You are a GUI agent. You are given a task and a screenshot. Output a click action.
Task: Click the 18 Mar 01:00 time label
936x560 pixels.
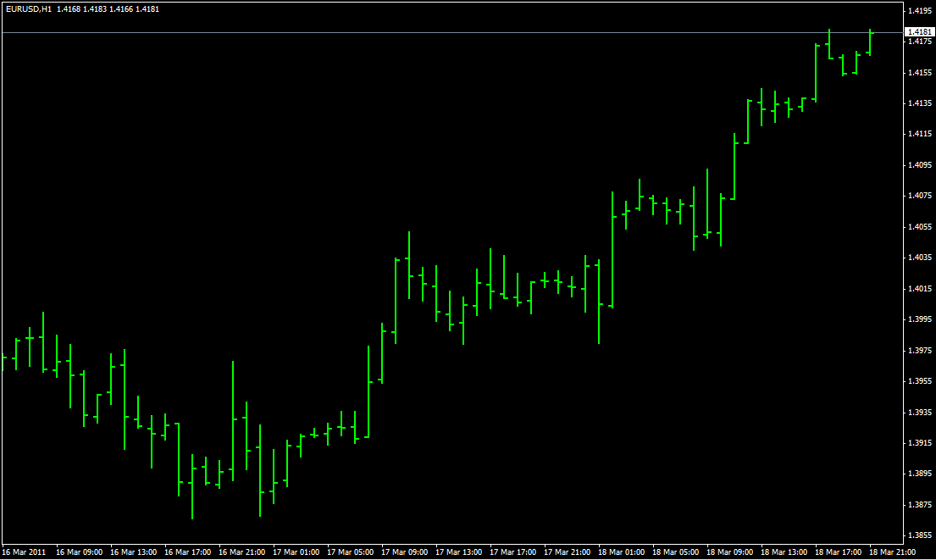[622, 552]
